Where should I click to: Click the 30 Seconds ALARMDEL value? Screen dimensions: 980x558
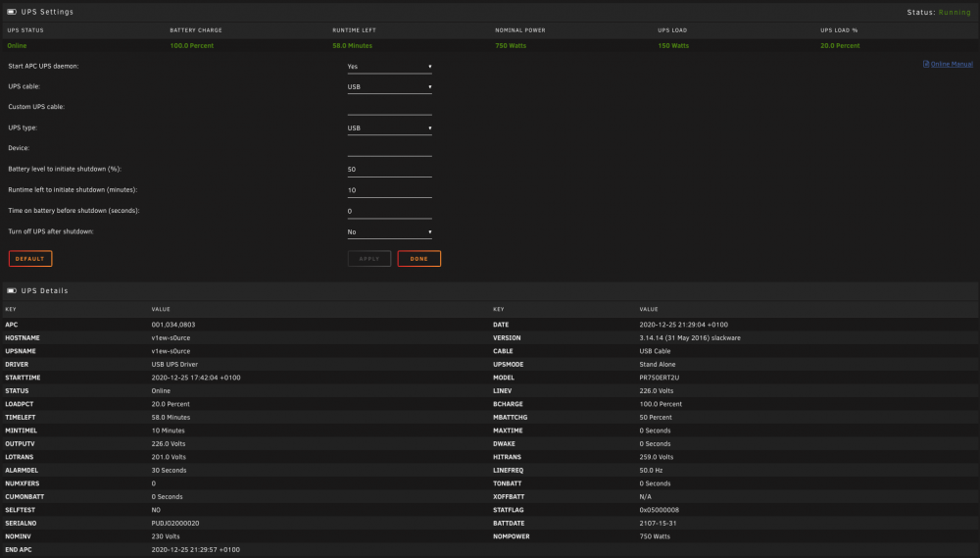[x=169, y=471]
